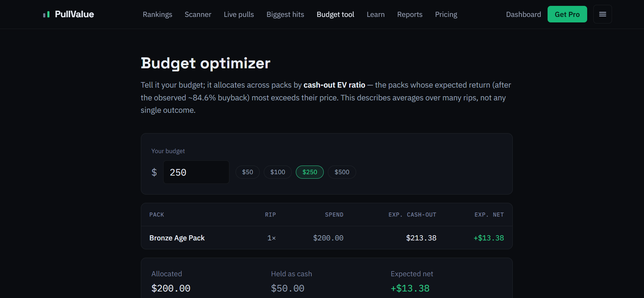Open Live pulls in navigation
This screenshot has width=644, height=298.
239,14
